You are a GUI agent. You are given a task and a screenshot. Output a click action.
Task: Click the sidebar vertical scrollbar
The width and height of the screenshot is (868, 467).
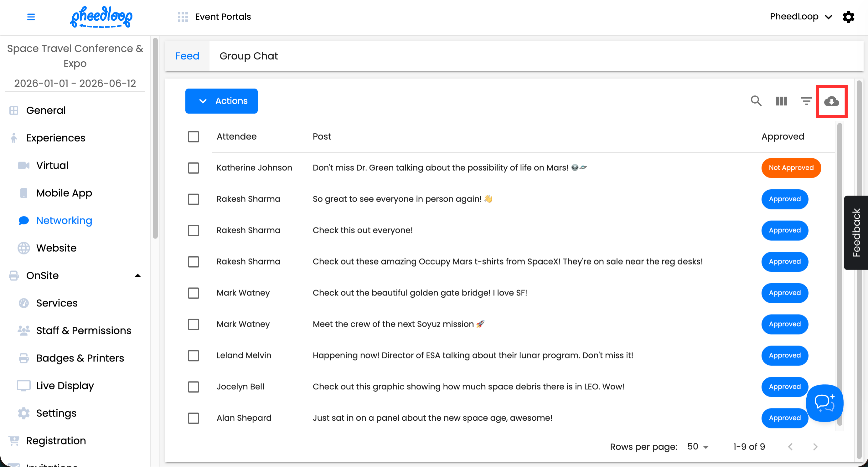click(x=155, y=138)
